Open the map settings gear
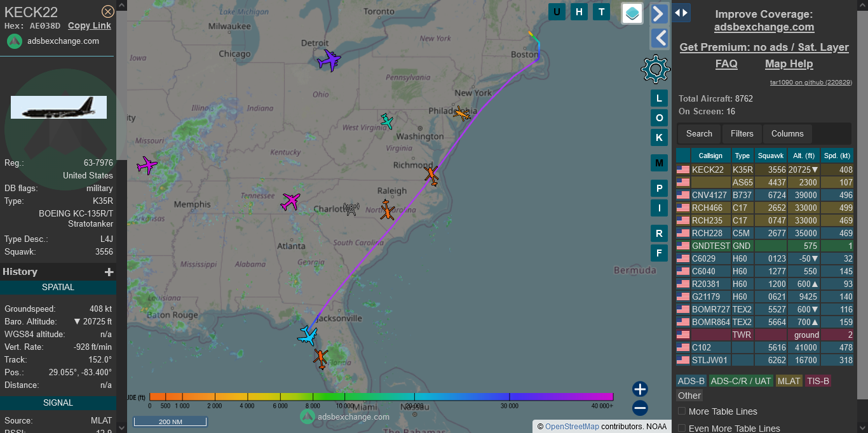Screen dimensions: 868x433 [x=656, y=69]
